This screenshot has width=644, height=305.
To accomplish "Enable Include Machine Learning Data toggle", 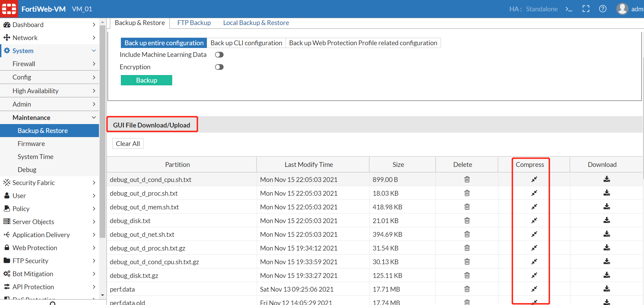I will click(219, 55).
